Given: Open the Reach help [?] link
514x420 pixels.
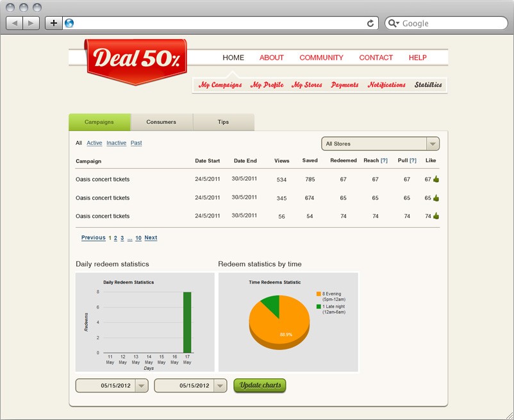Looking at the screenshot, I should coord(385,161).
